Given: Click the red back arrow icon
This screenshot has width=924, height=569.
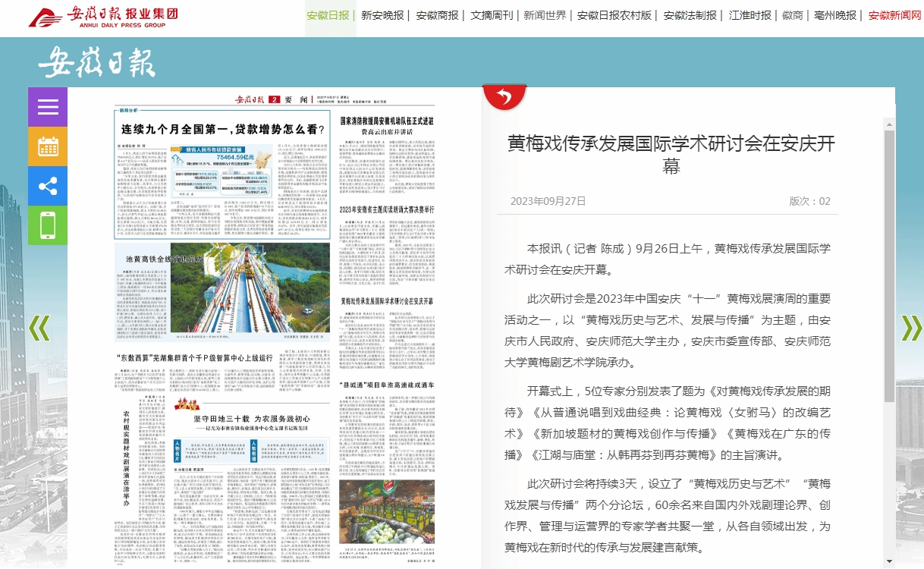Looking at the screenshot, I should click(x=504, y=97).
